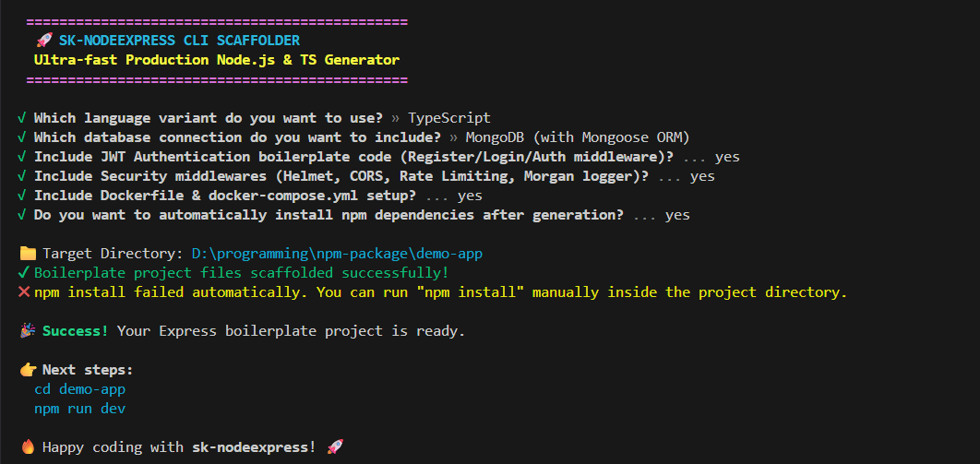
Task: Click 'Boilerplate project files scaffolded successfully!' text
Action: tap(242, 274)
